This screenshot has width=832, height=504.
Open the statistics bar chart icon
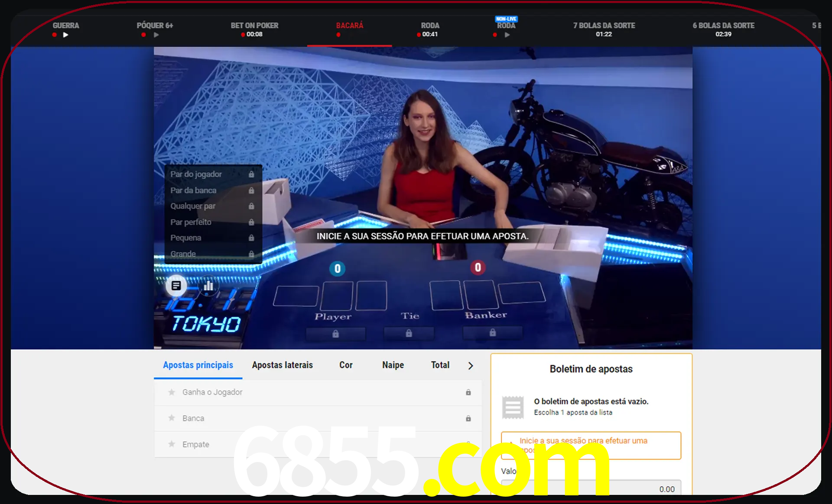coord(208,286)
